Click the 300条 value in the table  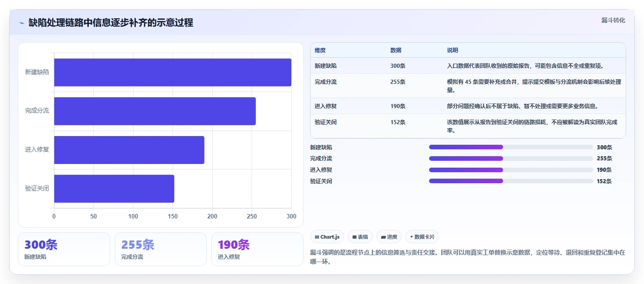398,66
